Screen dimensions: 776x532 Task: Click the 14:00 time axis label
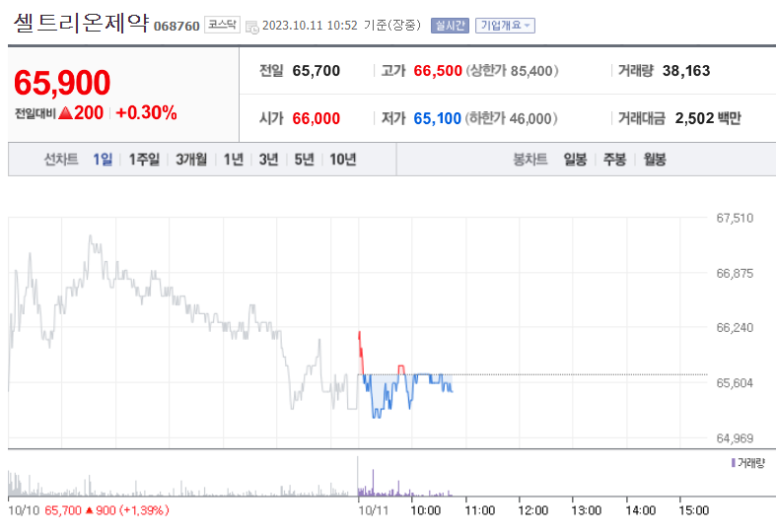click(x=641, y=510)
